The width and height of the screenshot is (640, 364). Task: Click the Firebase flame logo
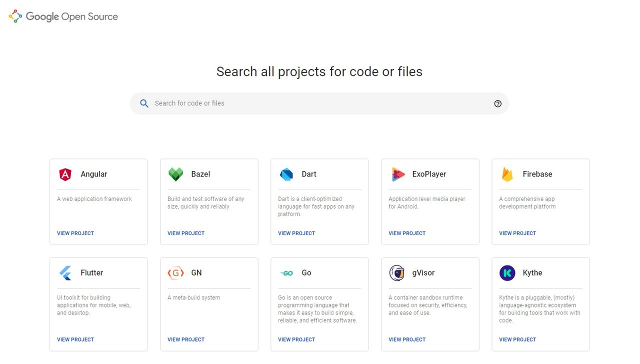click(x=507, y=174)
